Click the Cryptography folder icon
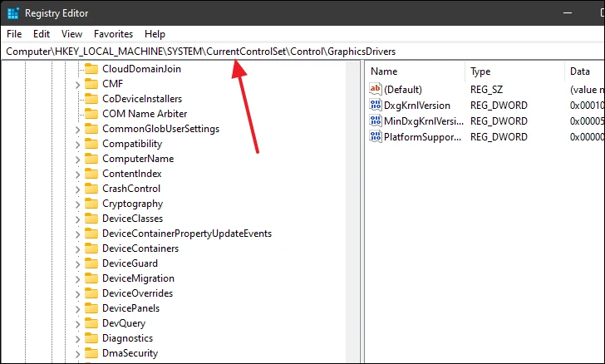Viewport: 605px width, 364px height. point(91,204)
